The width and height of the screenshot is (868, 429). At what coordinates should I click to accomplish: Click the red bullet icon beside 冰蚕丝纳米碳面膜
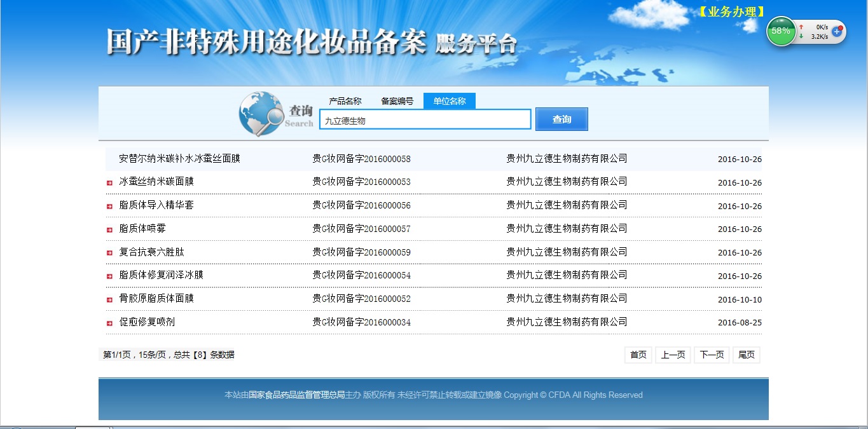(109, 183)
